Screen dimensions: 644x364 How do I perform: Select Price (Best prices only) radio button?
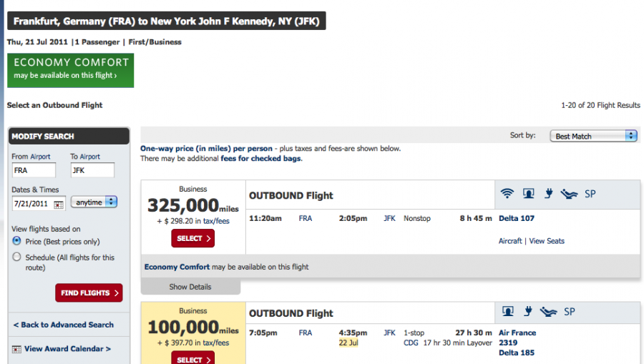tap(16, 241)
